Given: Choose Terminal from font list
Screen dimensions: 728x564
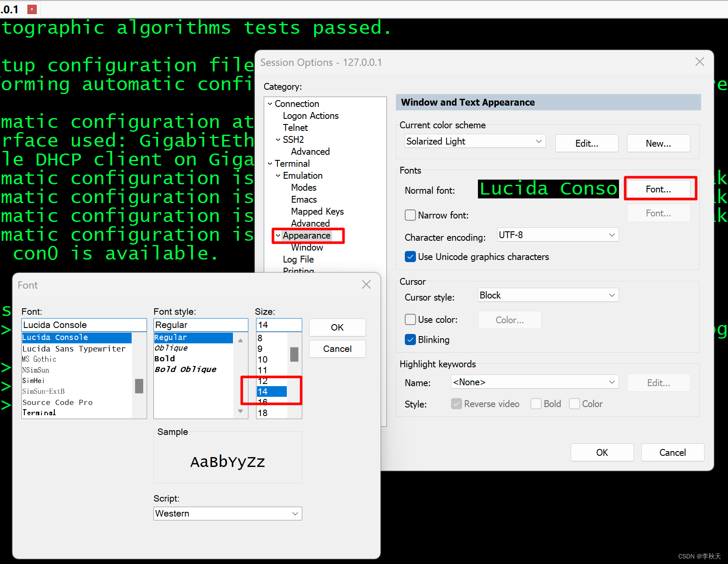Looking at the screenshot, I should [x=39, y=413].
